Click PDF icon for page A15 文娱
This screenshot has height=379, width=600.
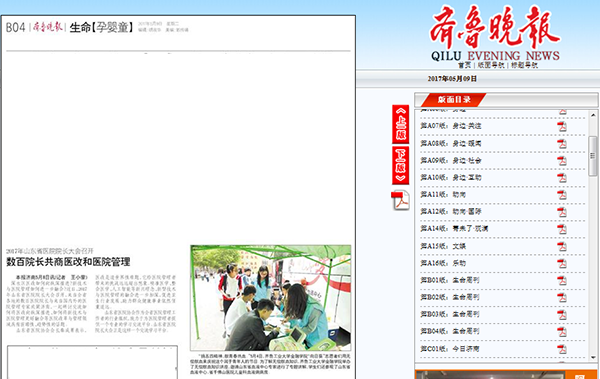coord(562,246)
